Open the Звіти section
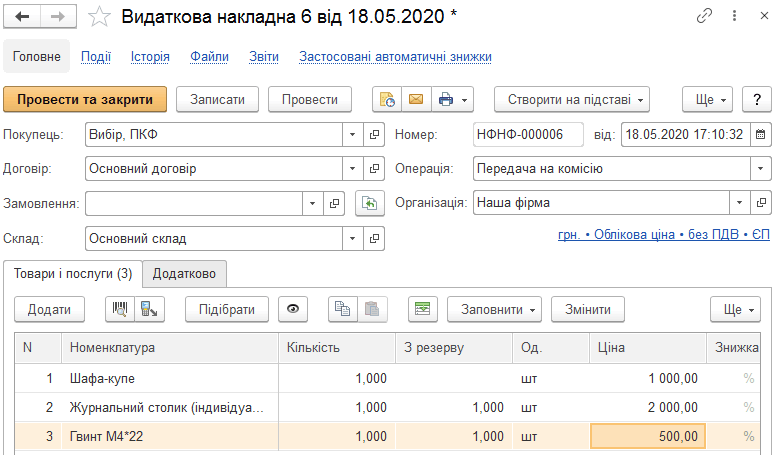Screen dimensions: 779x455 (x=264, y=57)
